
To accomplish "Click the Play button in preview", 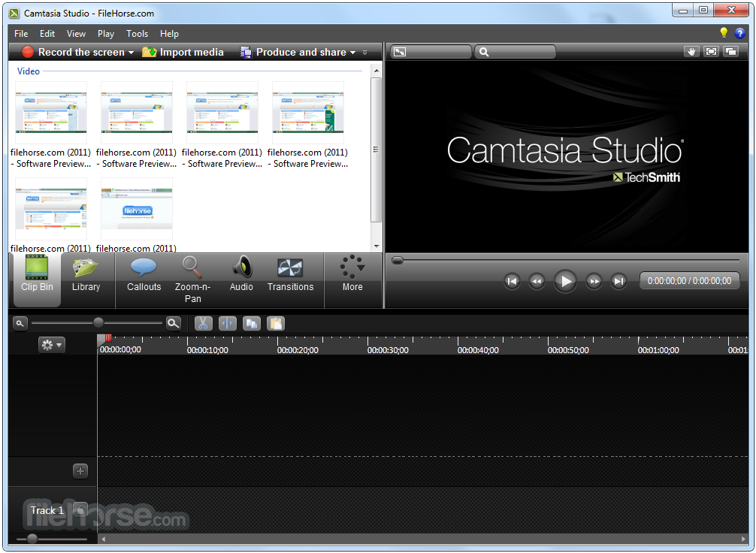I will pyautogui.click(x=565, y=281).
